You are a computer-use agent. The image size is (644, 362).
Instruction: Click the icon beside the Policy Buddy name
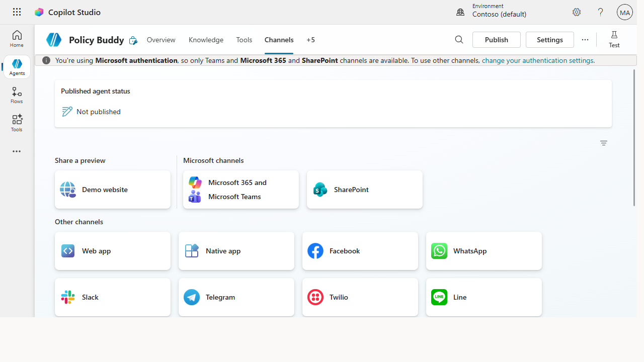(x=133, y=40)
